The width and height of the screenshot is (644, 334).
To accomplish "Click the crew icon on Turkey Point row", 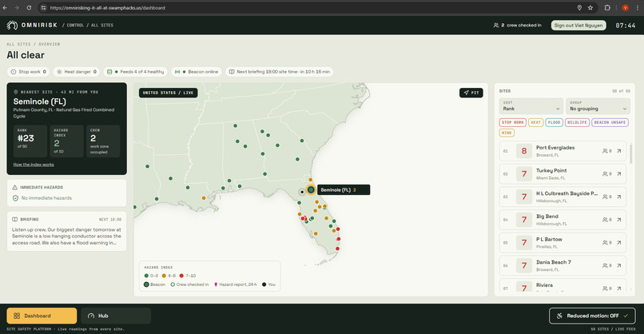I will (605, 174).
